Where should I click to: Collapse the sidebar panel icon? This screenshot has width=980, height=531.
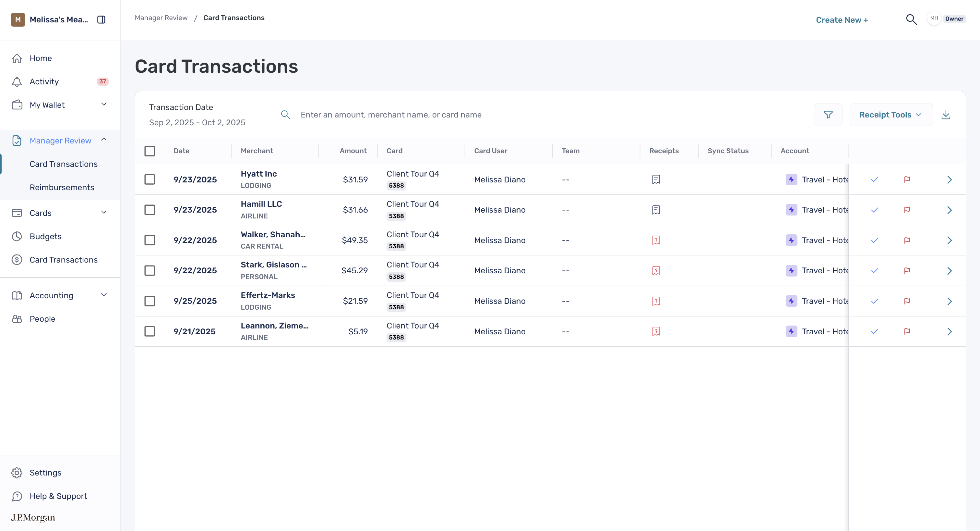101,19
